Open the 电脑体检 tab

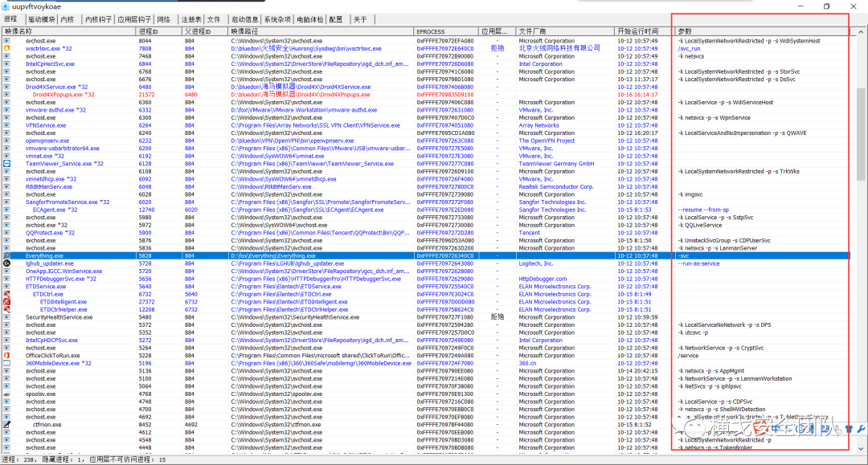coord(310,19)
